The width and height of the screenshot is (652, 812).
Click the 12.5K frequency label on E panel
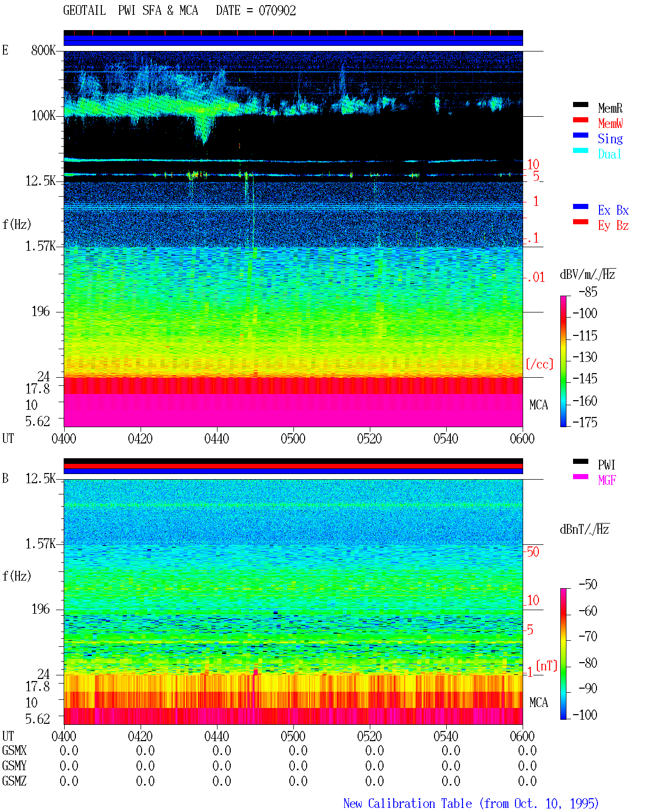click(40, 180)
